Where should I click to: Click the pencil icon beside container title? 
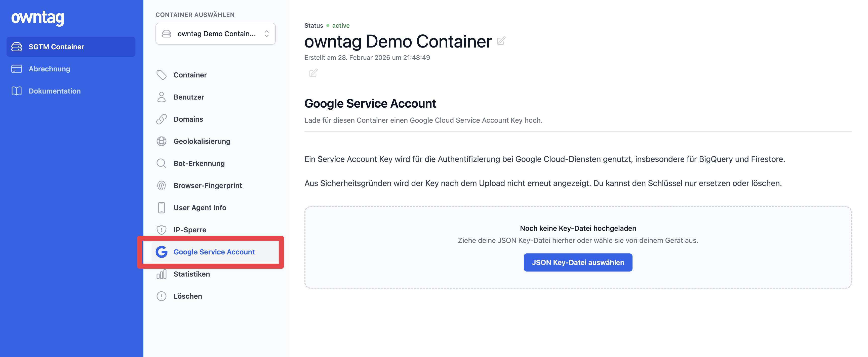pos(501,41)
